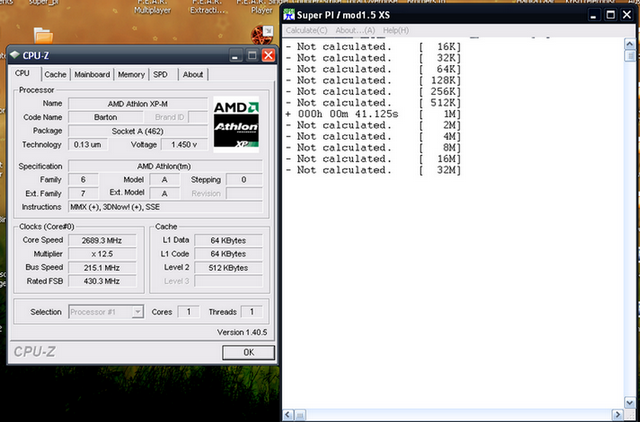
Task: Click the Cores value field in CPU-Z
Action: click(188, 312)
